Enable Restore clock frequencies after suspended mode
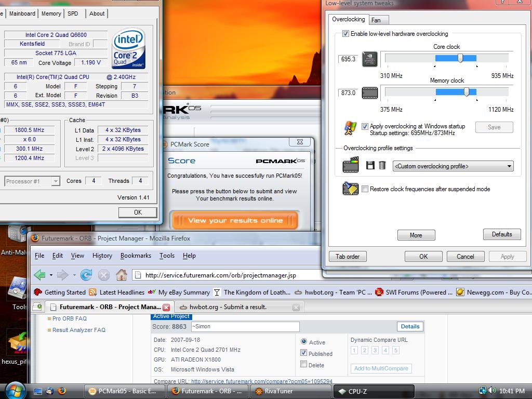The image size is (532, 399). coord(365,189)
